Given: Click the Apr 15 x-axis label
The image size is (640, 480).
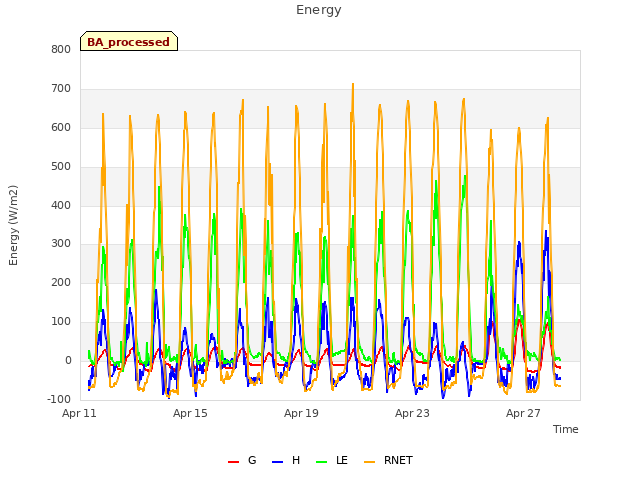Looking at the screenshot, I should [190, 413].
